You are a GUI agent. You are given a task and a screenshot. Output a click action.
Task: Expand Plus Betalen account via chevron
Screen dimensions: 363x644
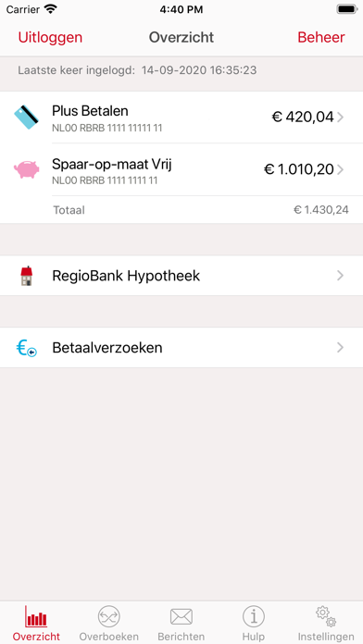click(340, 118)
